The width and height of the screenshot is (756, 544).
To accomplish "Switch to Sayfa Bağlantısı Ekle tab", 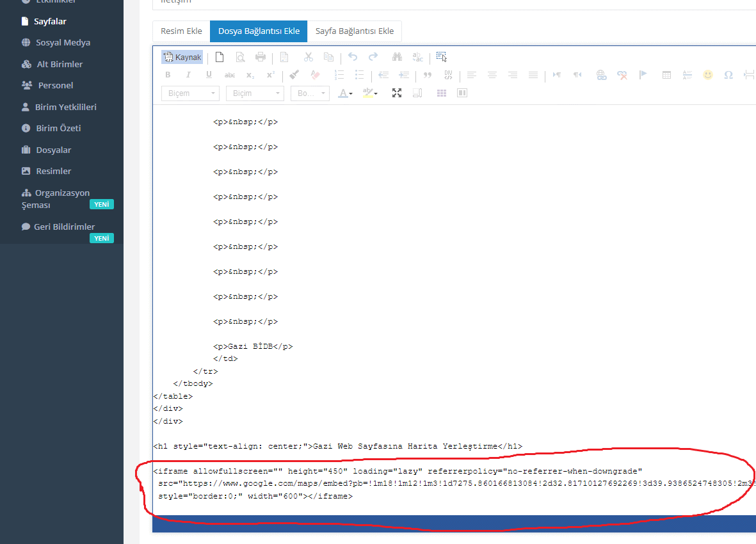I will 355,31.
